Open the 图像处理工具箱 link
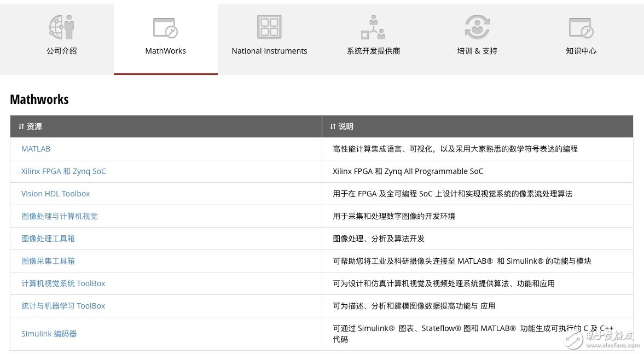The height and width of the screenshot is (354, 644). (48, 239)
